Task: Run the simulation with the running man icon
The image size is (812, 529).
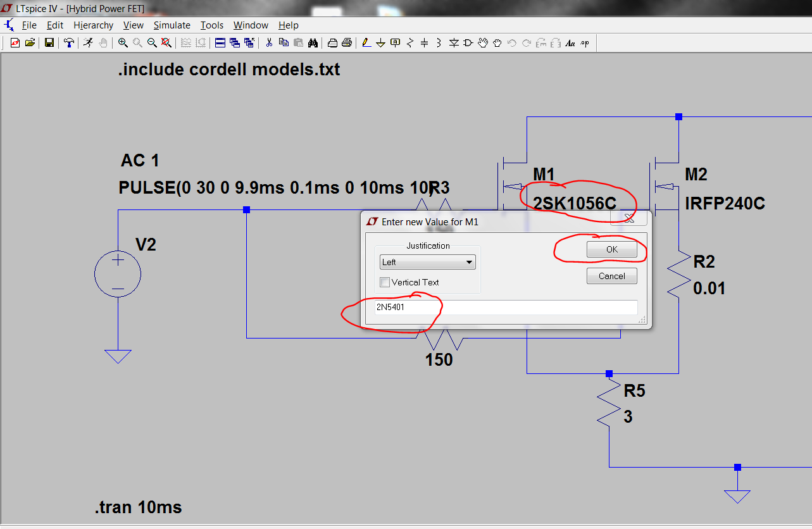Action: coord(88,43)
